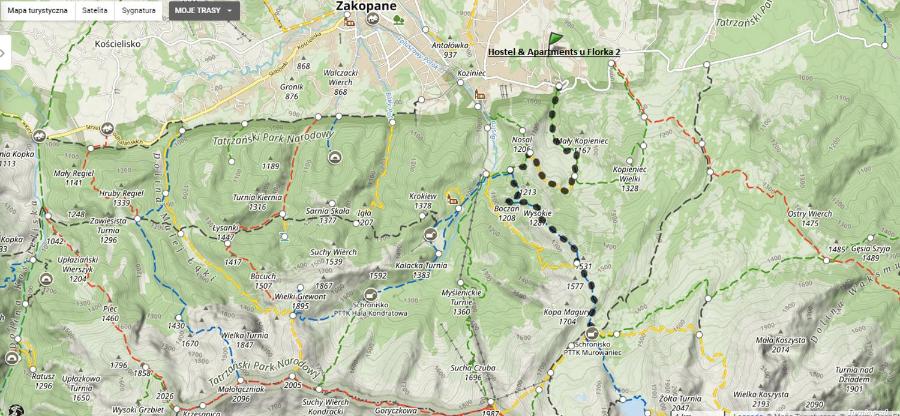900x416 pixels.
Task: Select the Sygnatura map layer
Action: coord(138,10)
